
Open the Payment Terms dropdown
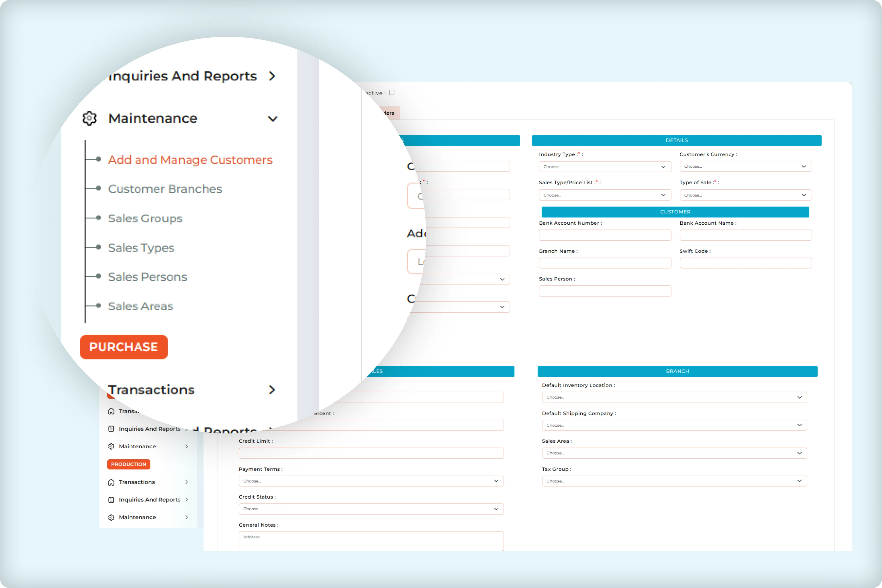tap(371, 481)
